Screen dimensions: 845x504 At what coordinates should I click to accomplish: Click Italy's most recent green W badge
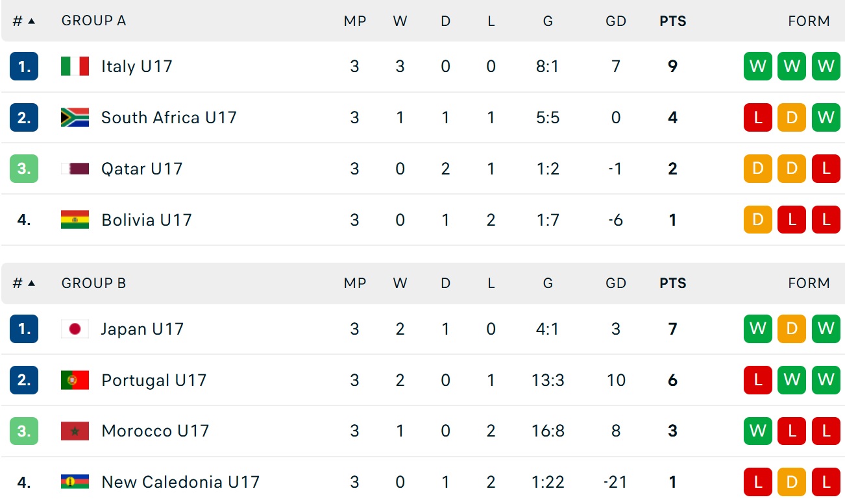pos(826,66)
